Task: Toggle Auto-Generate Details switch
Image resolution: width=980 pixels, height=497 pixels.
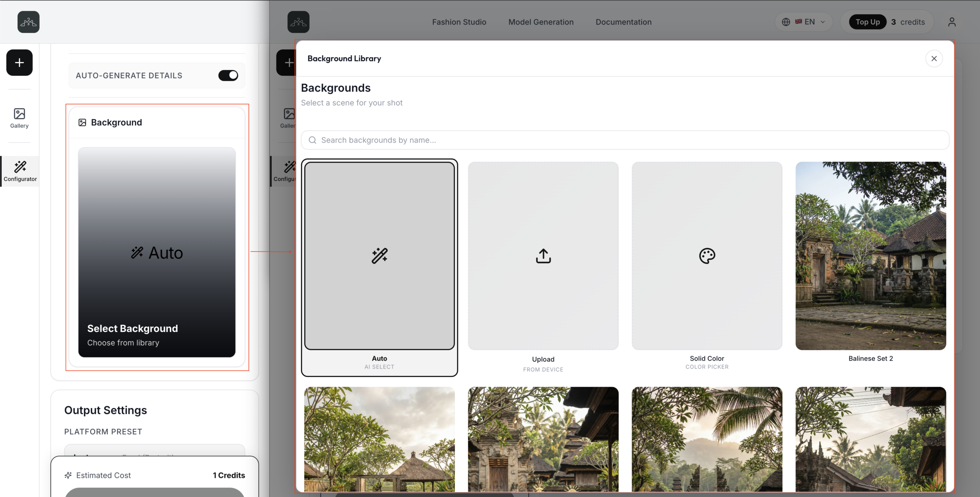Action: point(228,75)
